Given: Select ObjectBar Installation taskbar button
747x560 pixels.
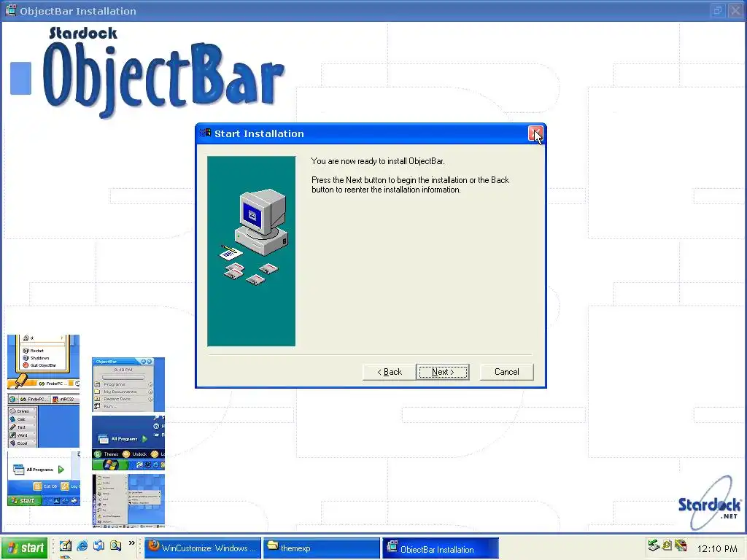Looking at the screenshot, I should [441, 548].
